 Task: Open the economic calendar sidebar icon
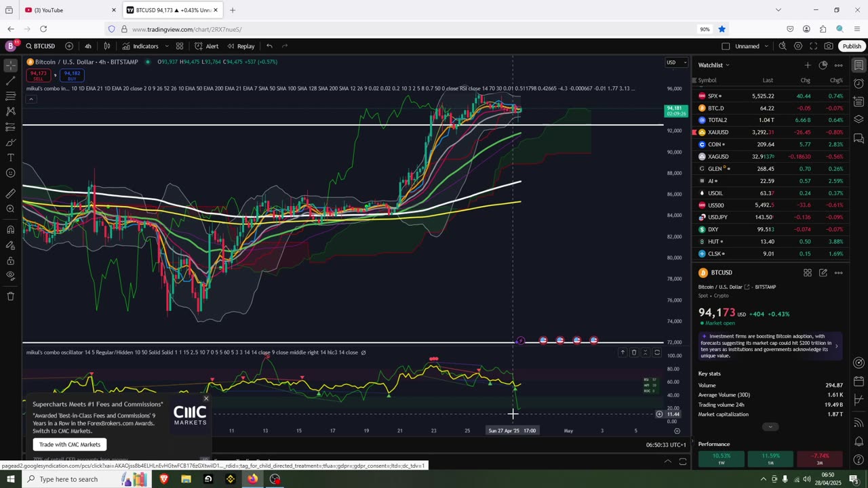pyautogui.click(x=859, y=382)
